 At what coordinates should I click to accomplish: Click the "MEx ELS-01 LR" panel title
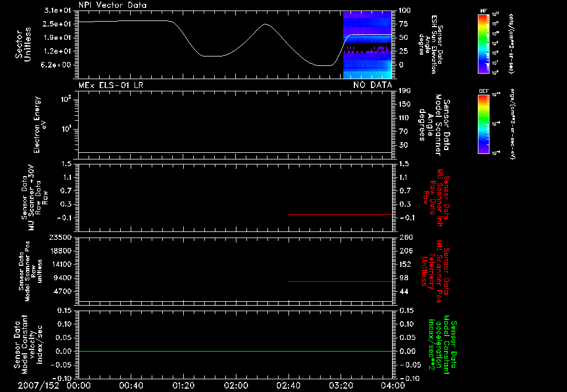point(111,85)
